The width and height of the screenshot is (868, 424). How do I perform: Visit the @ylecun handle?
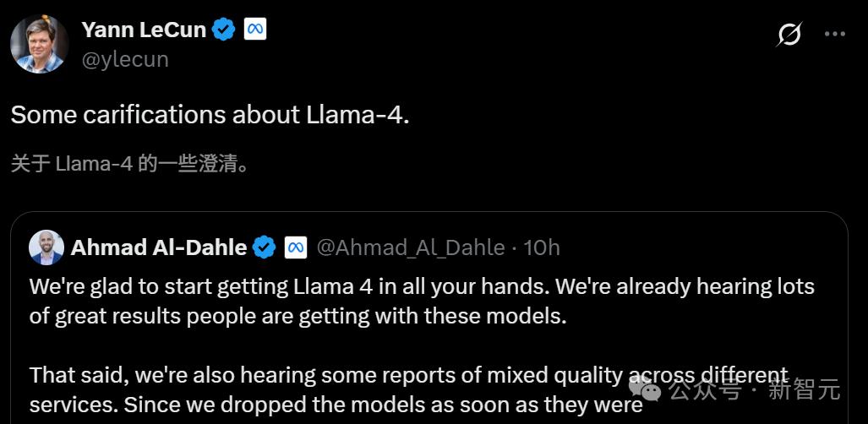125,59
